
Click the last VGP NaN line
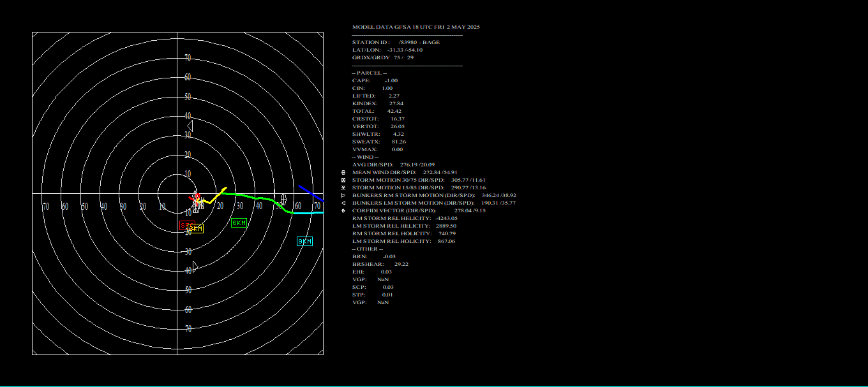click(x=371, y=302)
